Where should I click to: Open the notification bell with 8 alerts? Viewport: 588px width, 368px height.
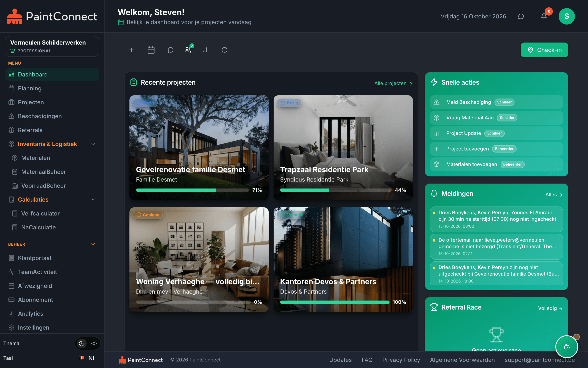click(x=544, y=16)
